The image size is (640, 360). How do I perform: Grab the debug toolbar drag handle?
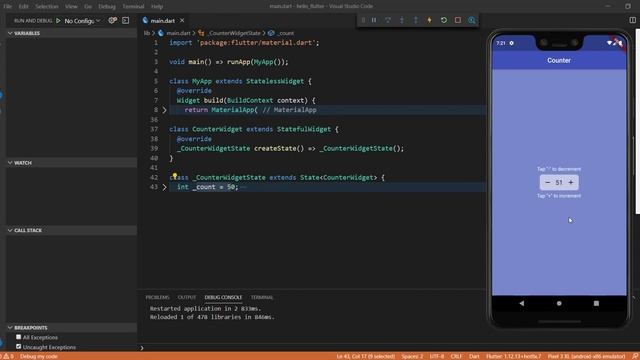(x=363, y=20)
